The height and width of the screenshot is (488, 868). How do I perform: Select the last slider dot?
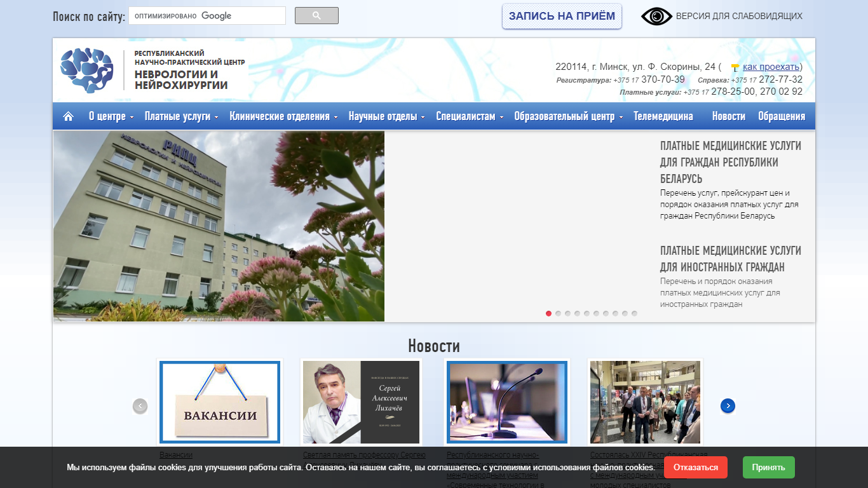click(x=635, y=313)
